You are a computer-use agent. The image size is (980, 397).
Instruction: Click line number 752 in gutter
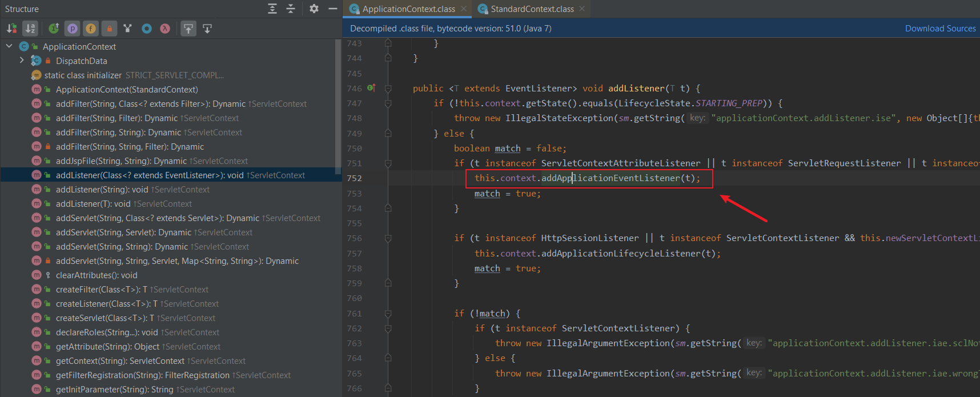(354, 178)
